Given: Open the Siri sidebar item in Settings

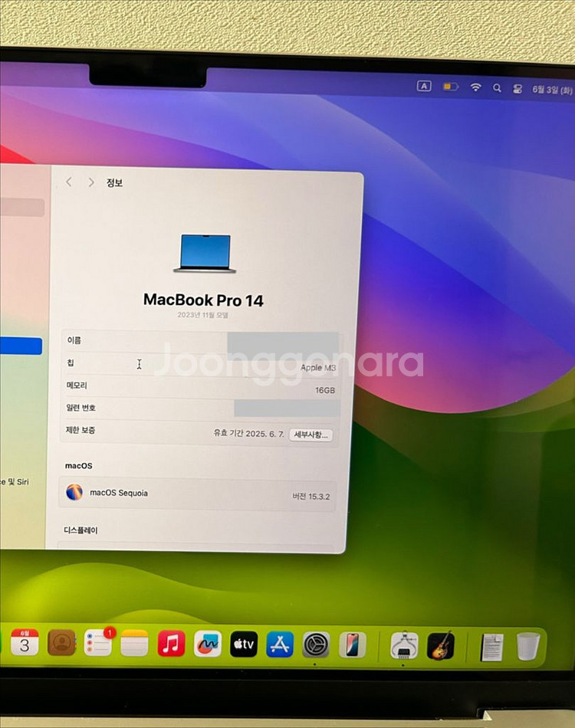Looking at the screenshot, I should click(x=15, y=482).
